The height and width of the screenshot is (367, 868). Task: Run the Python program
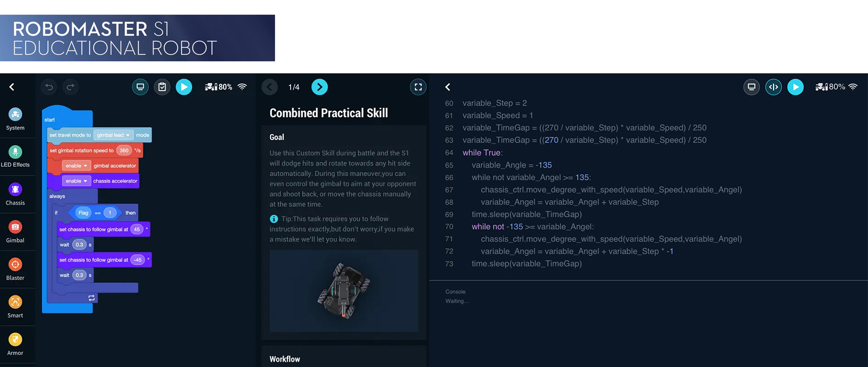[795, 87]
